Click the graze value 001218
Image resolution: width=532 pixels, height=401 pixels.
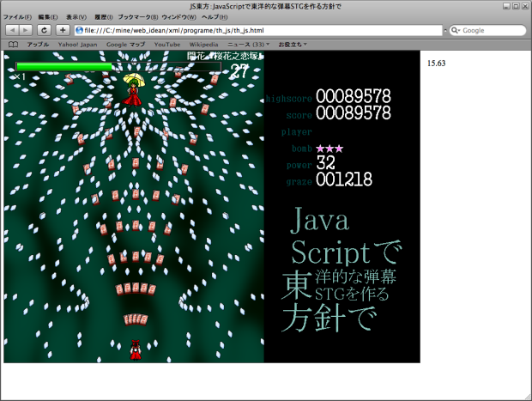click(x=344, y=179)
